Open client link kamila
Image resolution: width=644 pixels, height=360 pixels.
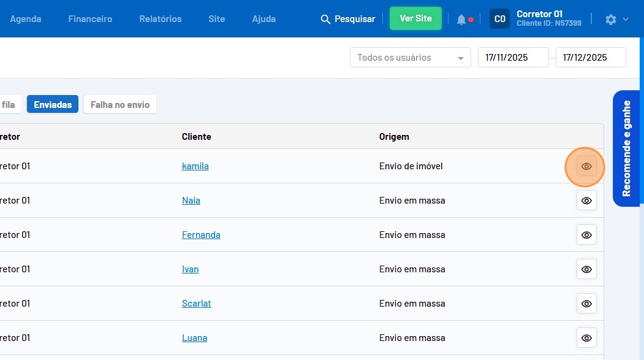pos(195,166)
